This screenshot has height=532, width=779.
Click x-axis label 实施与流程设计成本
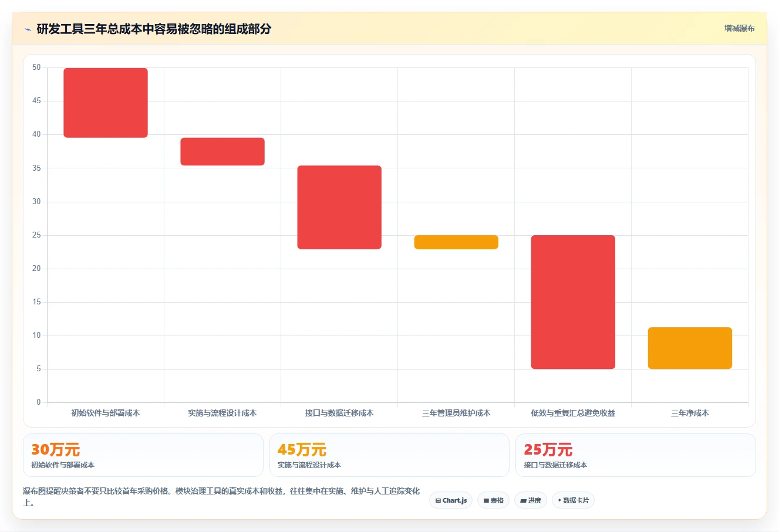click(x=222, y=413)
